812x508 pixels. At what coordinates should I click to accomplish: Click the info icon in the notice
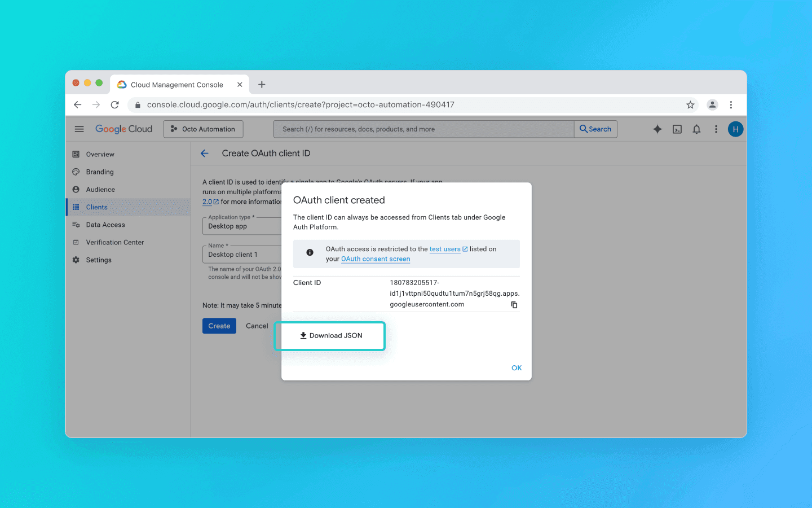click(x=310, y=252)
